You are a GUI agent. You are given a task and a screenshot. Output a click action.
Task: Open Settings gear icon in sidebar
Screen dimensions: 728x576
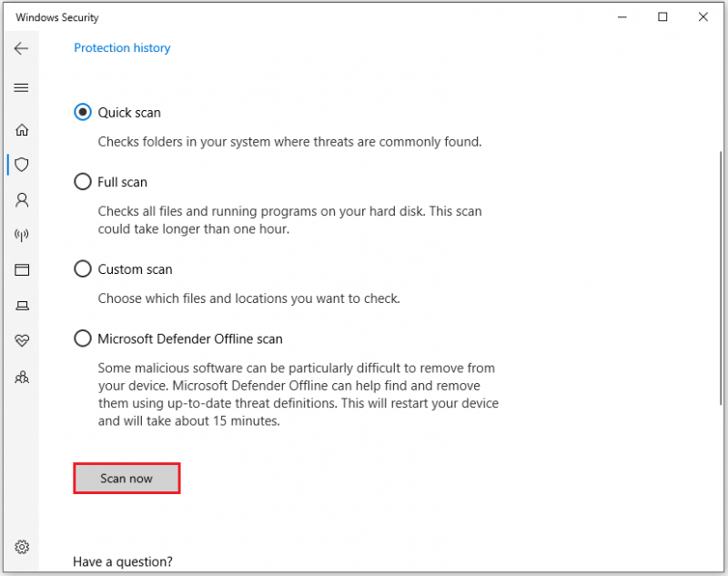[22, 547]
